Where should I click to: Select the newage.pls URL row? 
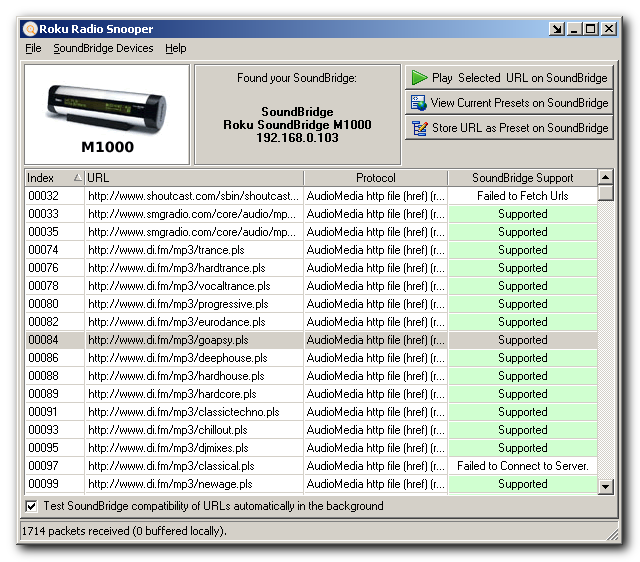point(311,484)
